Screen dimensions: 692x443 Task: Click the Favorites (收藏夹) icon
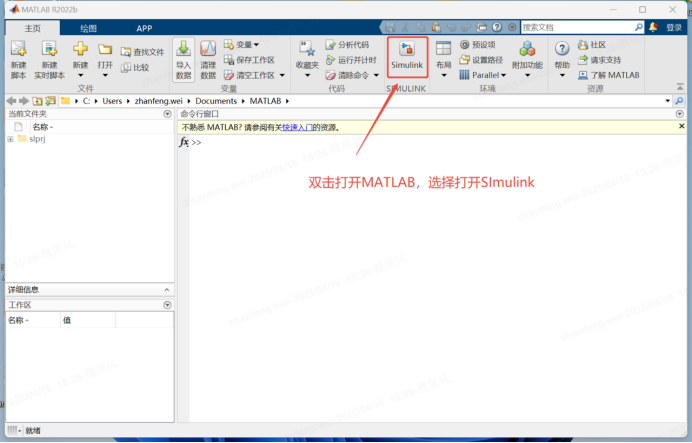[307, 49]
